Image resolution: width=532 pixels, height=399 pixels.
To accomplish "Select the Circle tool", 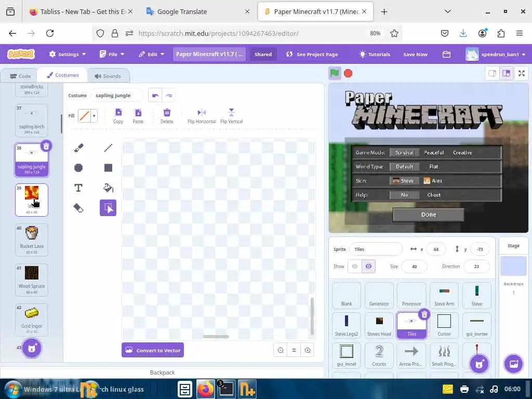I will pyautogui.click(x=78, y=168).
